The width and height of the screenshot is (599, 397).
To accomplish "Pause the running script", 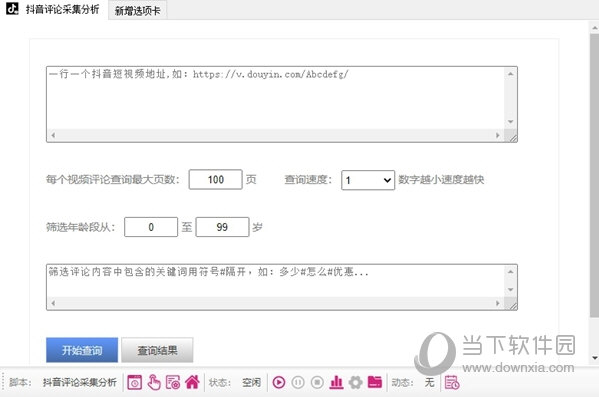I will click(x=298, y=382).
